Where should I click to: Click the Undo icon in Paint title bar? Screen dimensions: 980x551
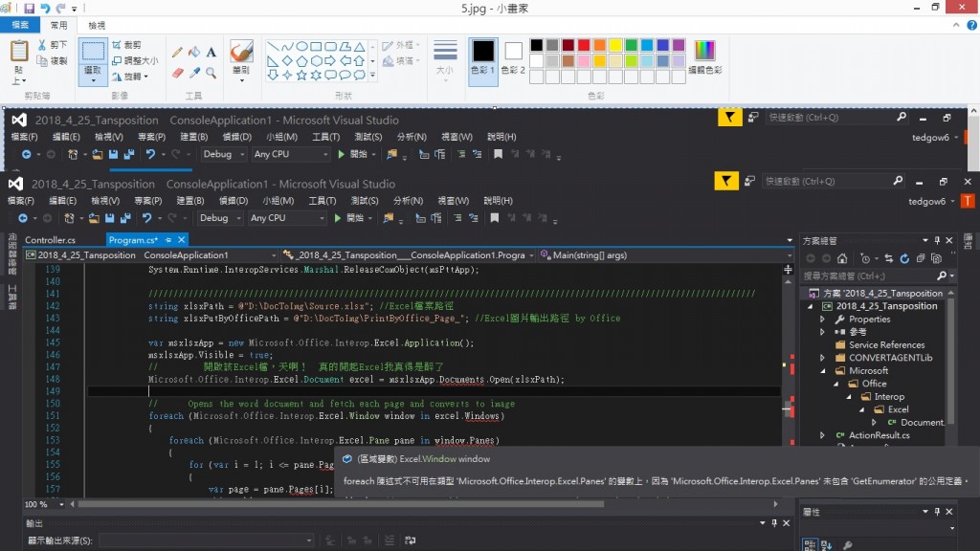[x=45, y=8]
